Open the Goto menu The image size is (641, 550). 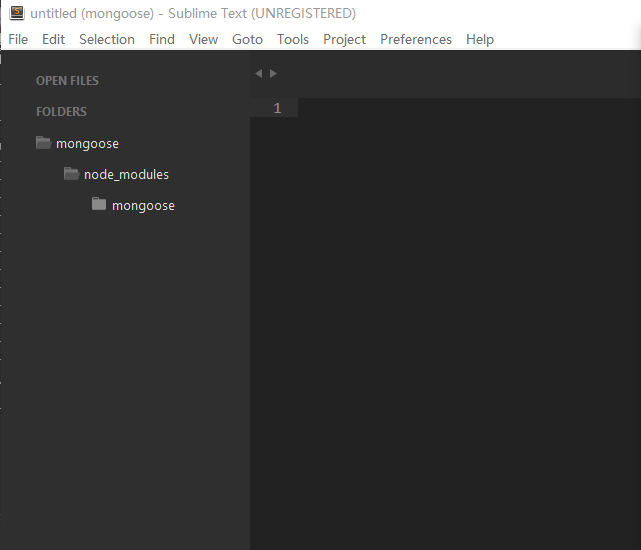point(247,39)
